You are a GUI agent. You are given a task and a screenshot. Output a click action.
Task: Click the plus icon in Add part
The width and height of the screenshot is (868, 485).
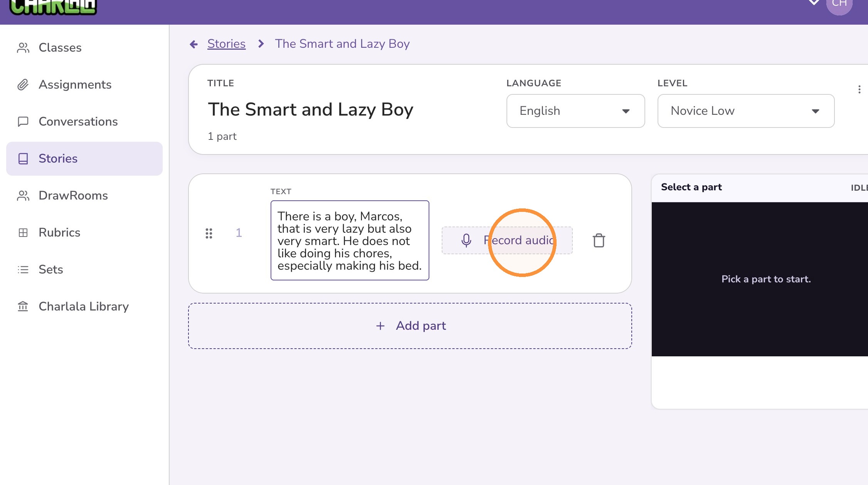380,326
